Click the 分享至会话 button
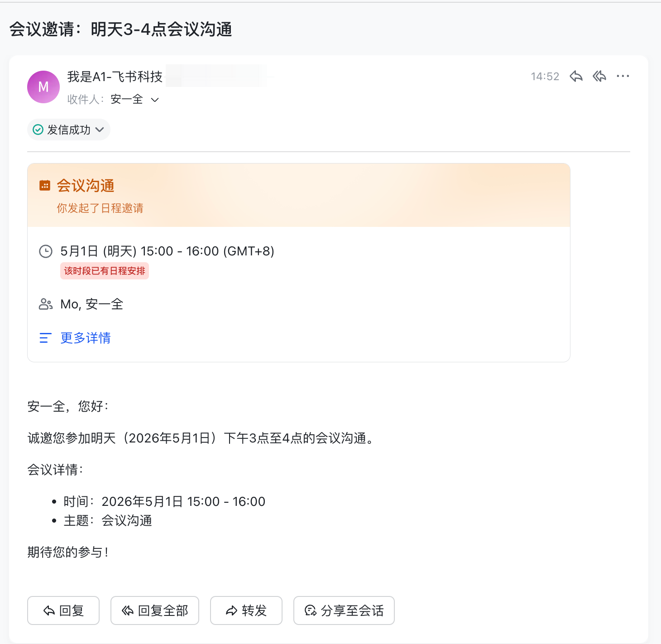 (x=344, y=610)
